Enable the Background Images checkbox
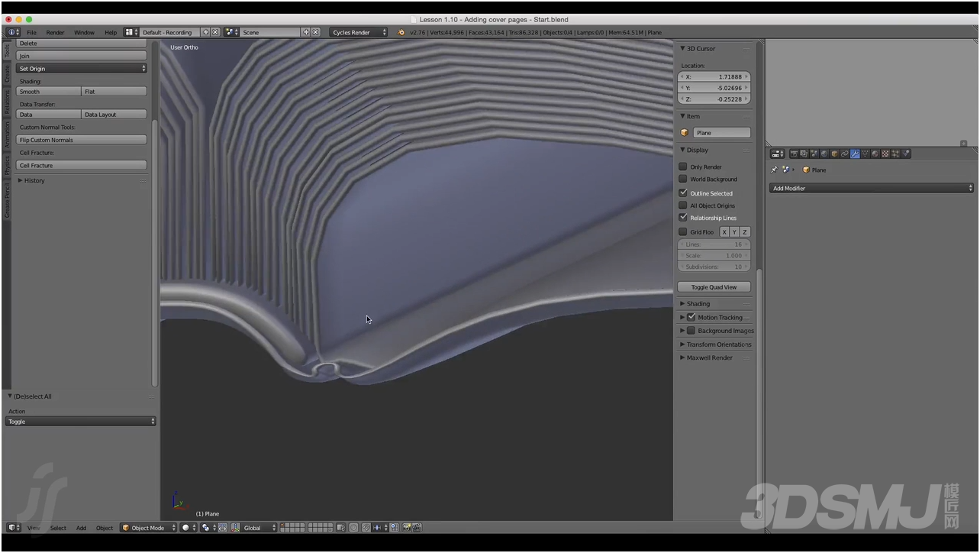The image size is (980, 553). click(x=691, y=331)
